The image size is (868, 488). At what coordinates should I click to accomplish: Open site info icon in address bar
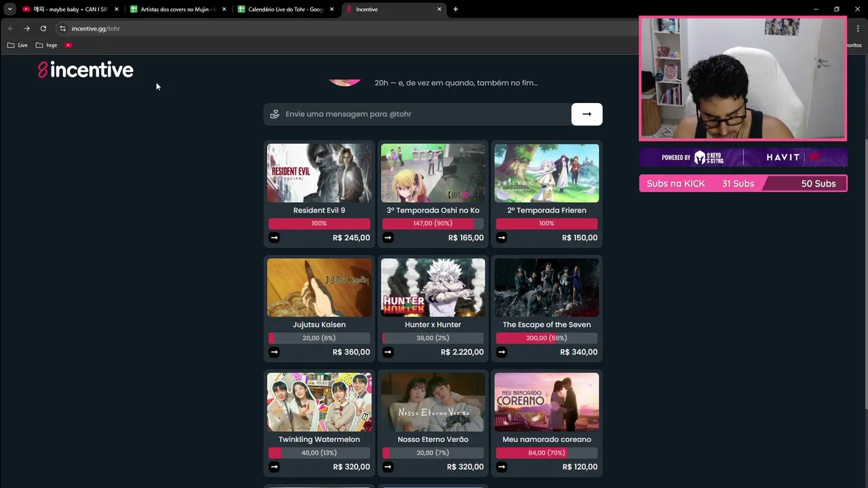[62, 28]
